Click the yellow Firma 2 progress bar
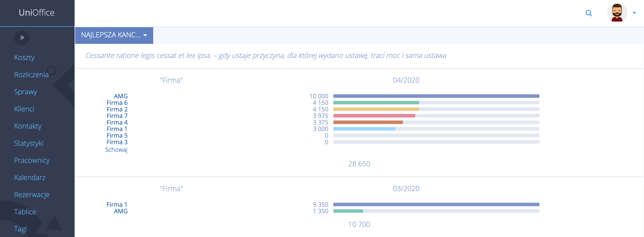The image size is (644, 237). 376,109
